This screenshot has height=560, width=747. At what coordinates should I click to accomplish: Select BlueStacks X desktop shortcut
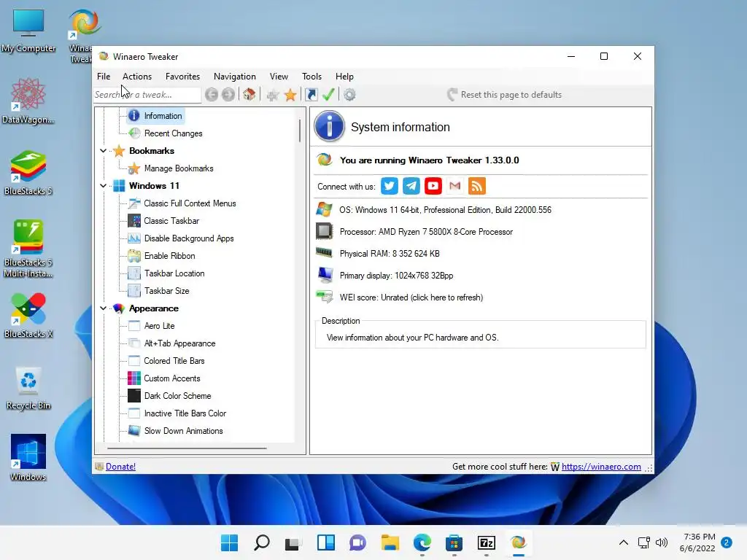tap(28, 315)
